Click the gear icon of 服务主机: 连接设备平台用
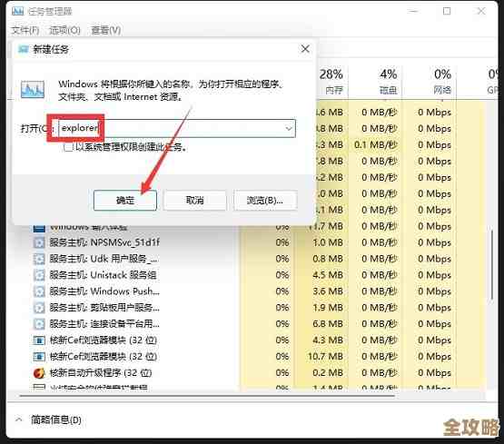 (39, 324)
